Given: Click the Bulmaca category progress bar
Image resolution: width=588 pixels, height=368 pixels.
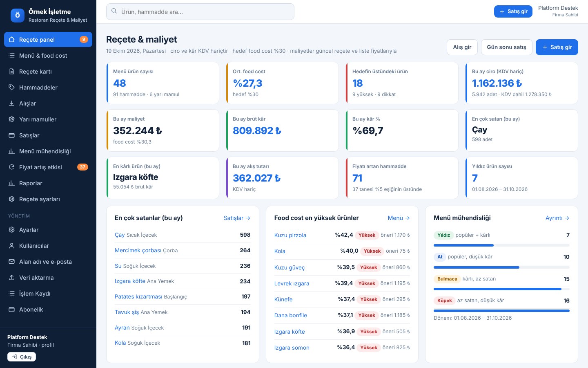Looking at the screenshot, I should point(501,289).
